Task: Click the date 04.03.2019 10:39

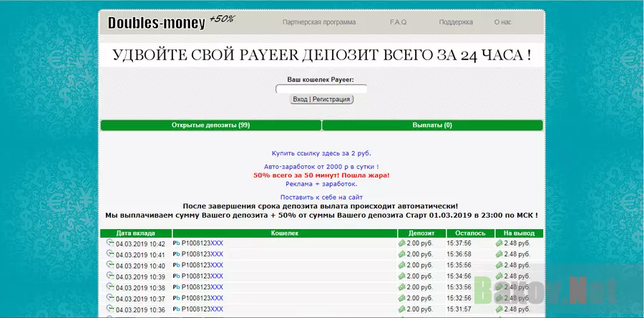Action: pyautogui.click(x=140, y=277)
